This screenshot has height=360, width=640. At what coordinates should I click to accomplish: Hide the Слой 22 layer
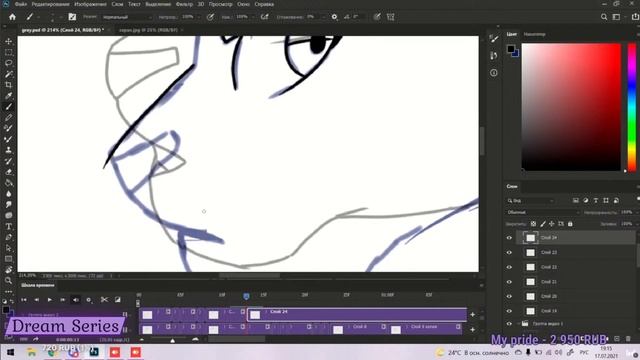tap(509, 267)
